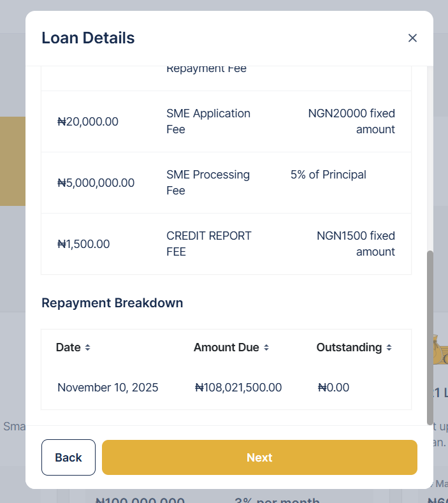Screen dimensions: 448x503
Task: Proceed with the Next button
Action: pos(259,457)
